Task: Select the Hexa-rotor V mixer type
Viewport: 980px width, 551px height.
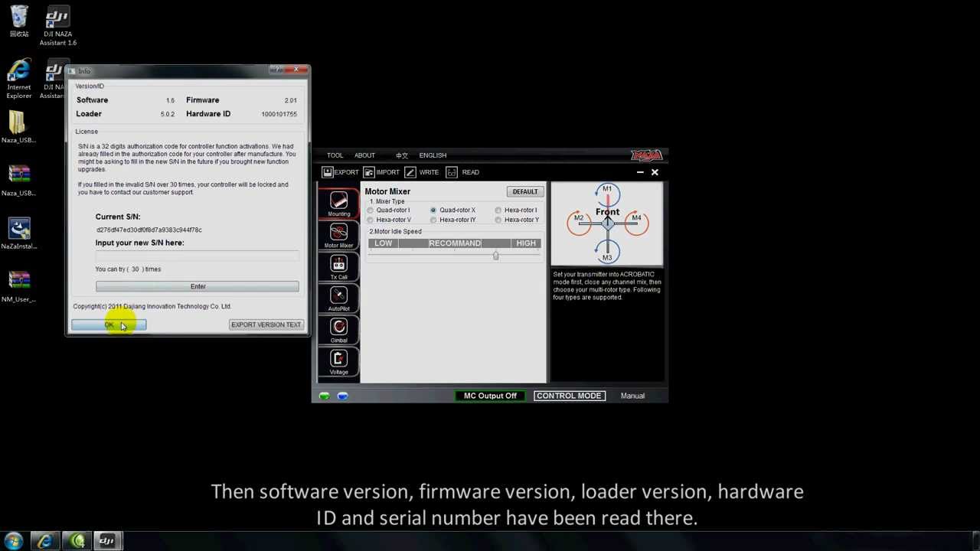Action: (x=390, y=220)
